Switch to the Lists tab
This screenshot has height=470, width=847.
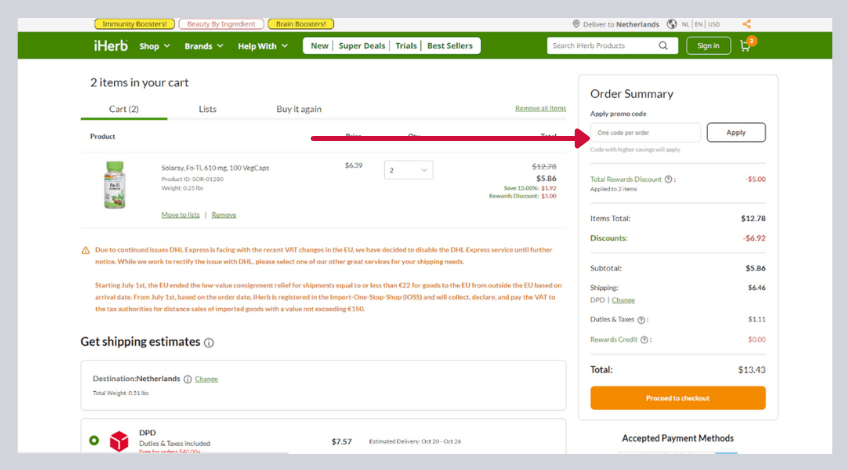(207, 109)
